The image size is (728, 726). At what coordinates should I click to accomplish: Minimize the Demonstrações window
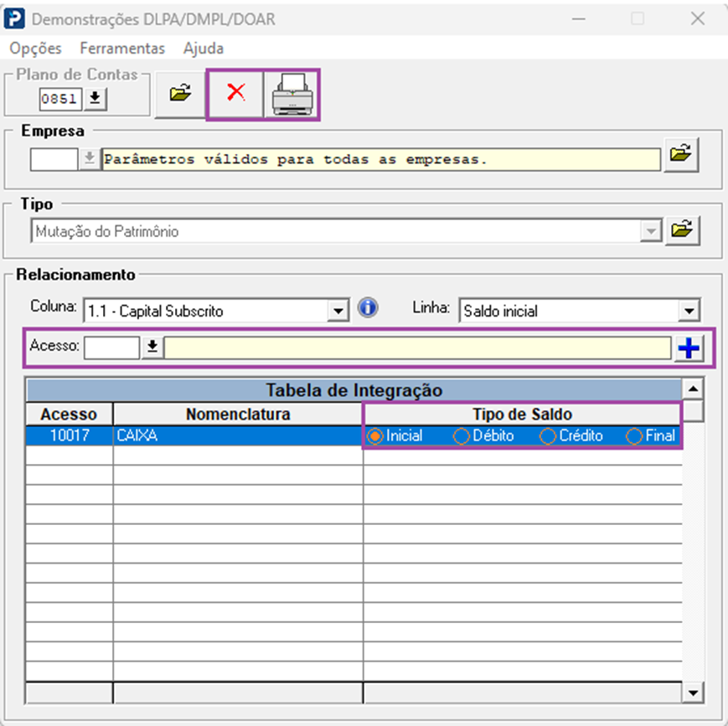point(579,18)
